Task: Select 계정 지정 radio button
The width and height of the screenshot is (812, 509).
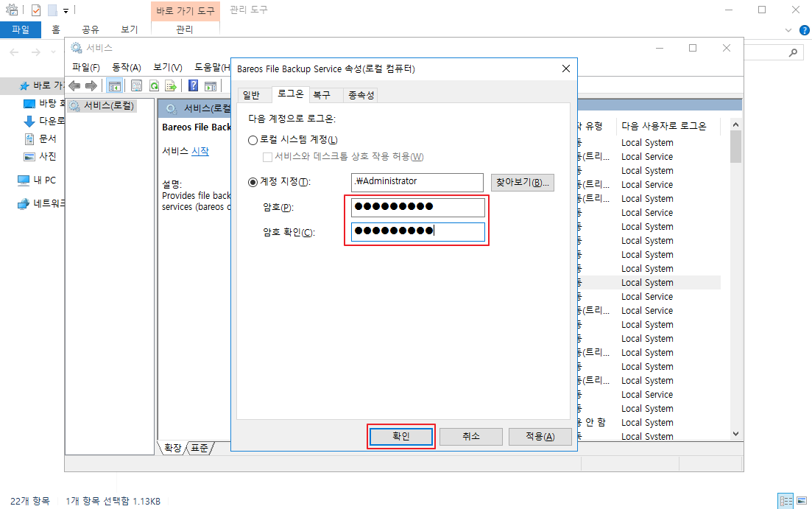Action: pos(253,182)
